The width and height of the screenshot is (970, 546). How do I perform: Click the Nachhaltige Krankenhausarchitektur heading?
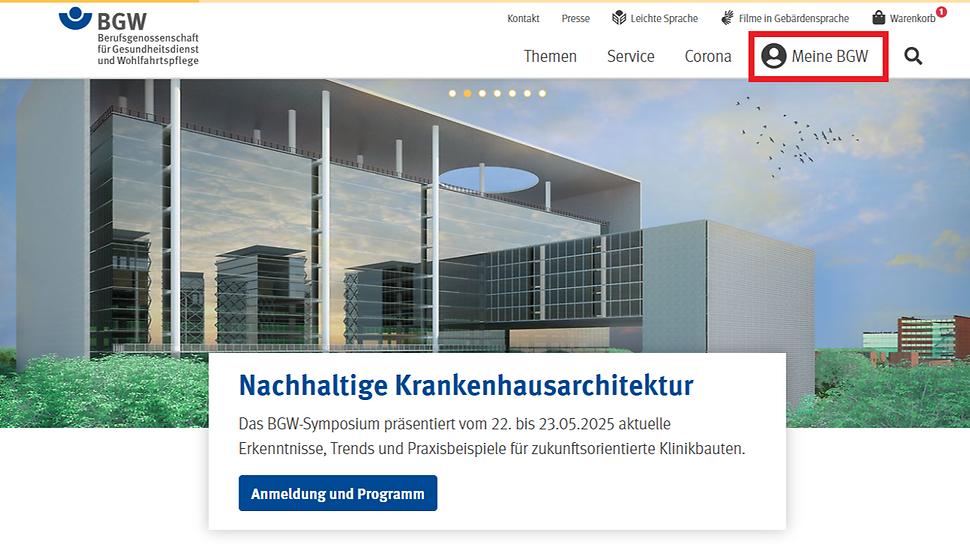(x=466, y=385)
